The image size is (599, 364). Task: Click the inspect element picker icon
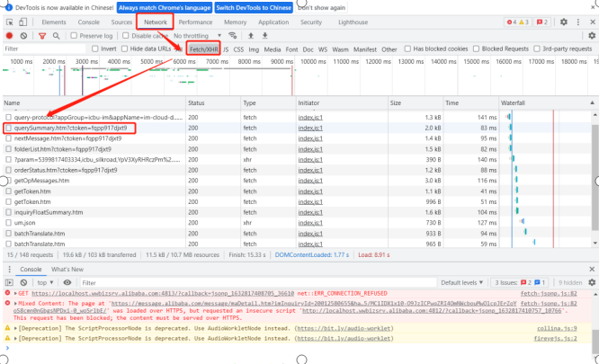click(9, 22)
